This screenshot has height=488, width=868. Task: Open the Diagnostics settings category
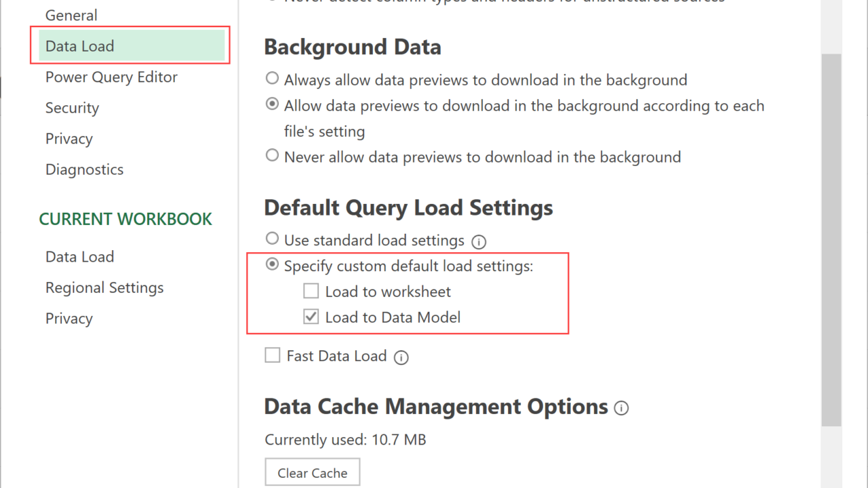click(x=84, y=169)
